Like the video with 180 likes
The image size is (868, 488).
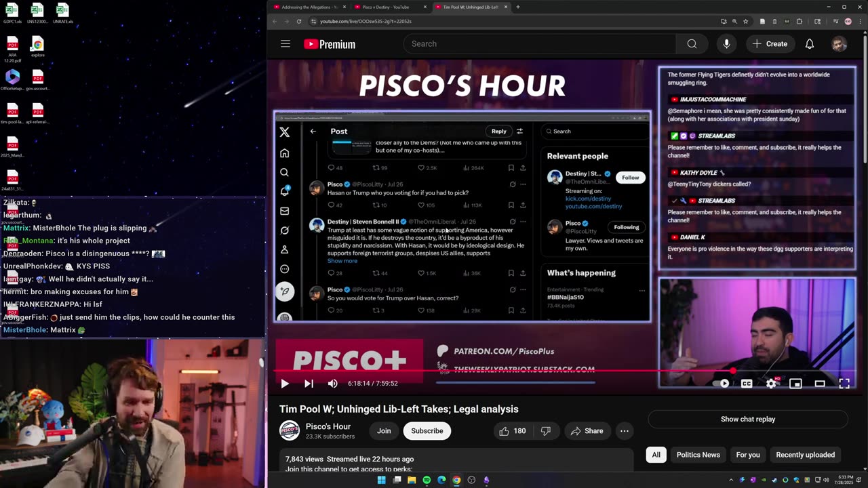point(512,431)
